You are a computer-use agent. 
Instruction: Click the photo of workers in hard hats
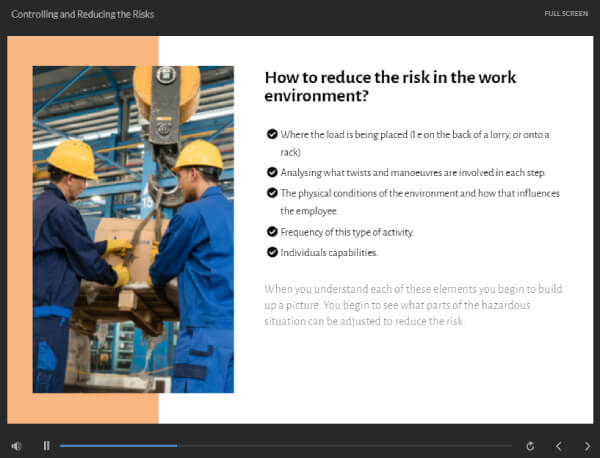click(x=133, y=229)
